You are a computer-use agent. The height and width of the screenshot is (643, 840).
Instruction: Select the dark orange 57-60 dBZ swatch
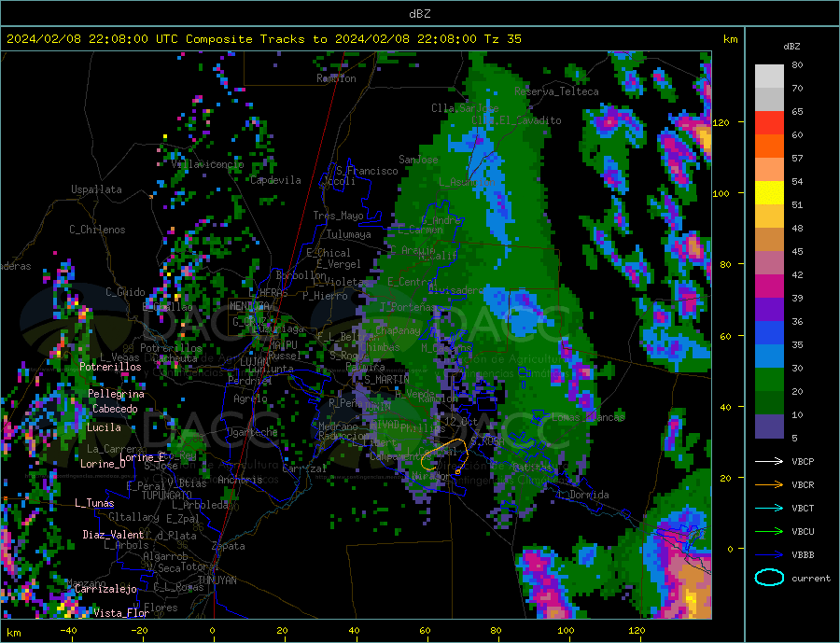click(769, 147)
